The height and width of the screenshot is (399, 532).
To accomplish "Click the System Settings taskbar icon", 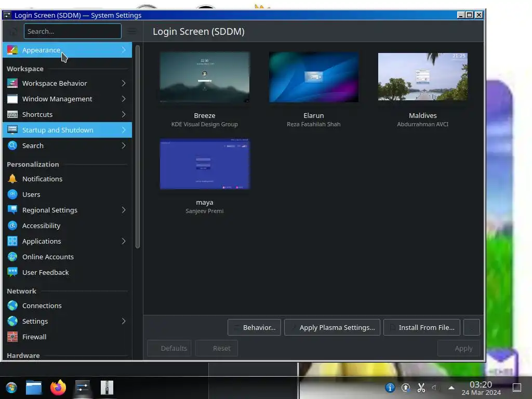I will tap(82, 388).
